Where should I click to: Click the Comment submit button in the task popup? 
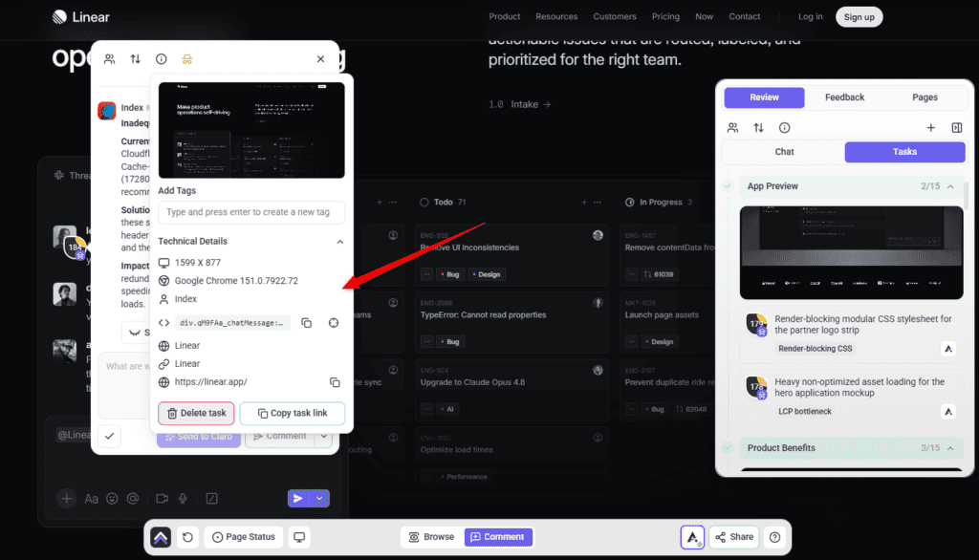coord(280,437)
